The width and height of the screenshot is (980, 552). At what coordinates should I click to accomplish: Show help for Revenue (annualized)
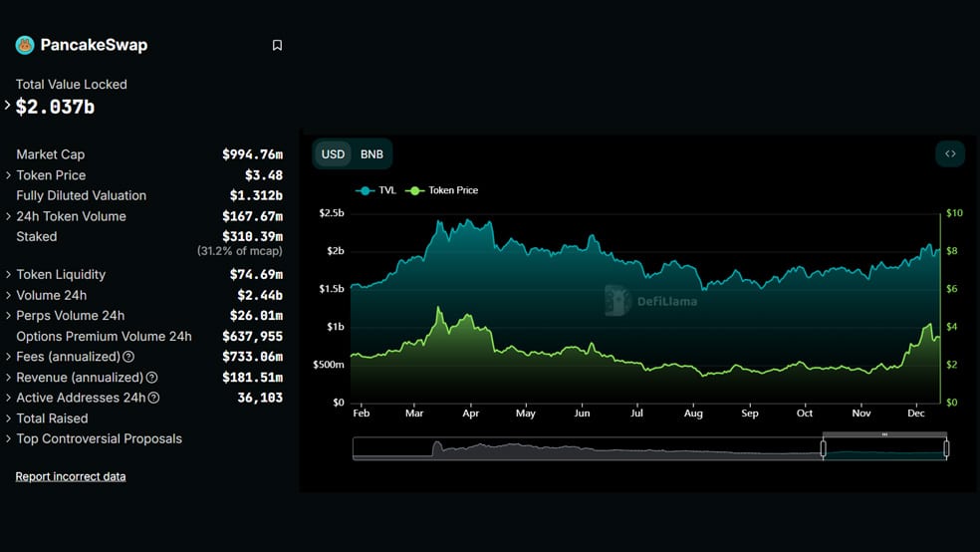tap(151, 378)
